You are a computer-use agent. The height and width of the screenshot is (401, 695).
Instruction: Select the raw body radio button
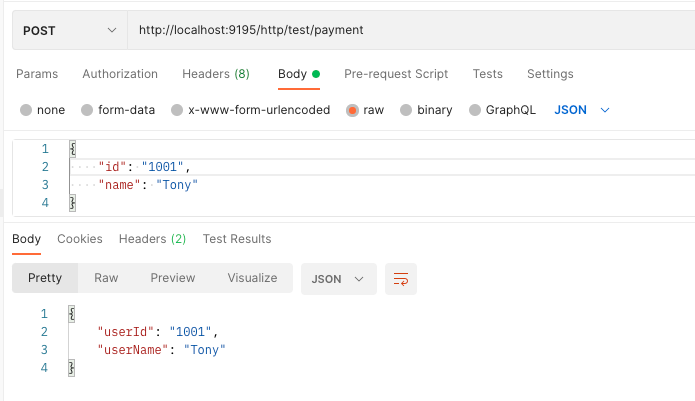[352, 110]
